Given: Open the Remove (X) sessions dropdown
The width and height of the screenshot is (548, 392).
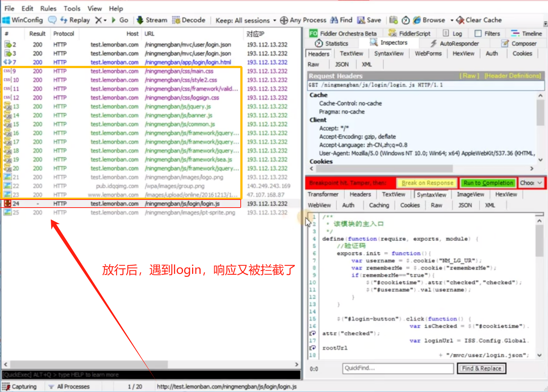Looking at the screenshot, I should [101, 20].
